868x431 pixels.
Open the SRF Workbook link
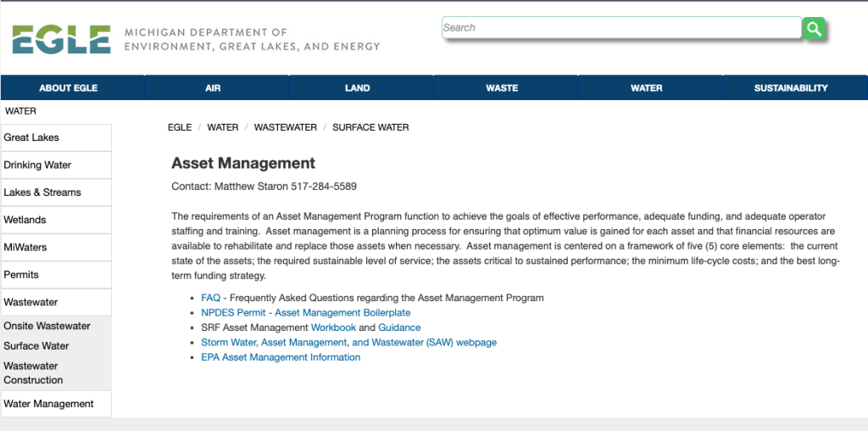pyautogui.click(x=333, y=327)
